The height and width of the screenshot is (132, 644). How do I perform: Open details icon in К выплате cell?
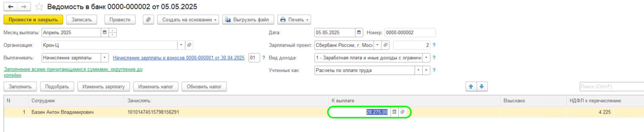click(402, 112)
